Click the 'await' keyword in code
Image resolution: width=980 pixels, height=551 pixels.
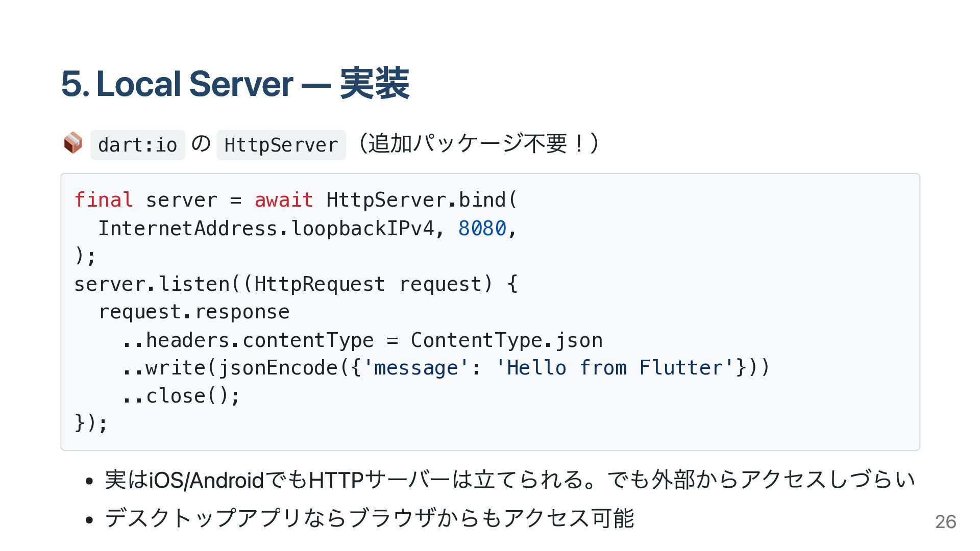[284, 200]
